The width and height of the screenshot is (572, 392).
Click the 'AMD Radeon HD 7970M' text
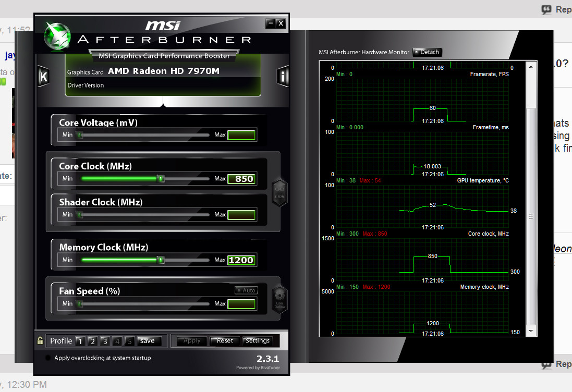click(x=164, y=71)
